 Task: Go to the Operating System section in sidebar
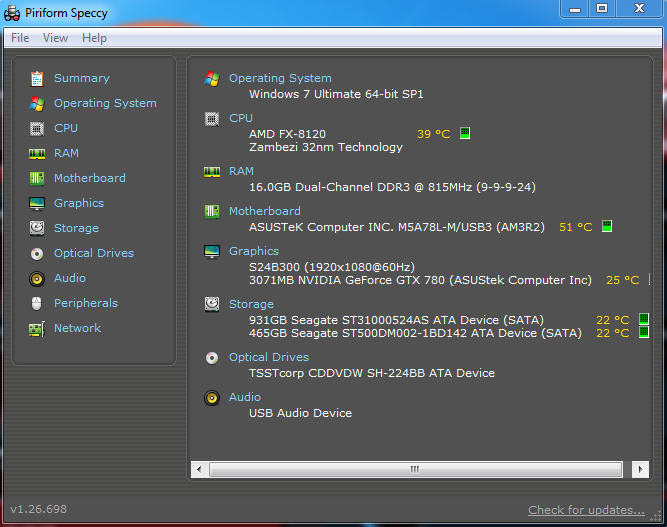click(x=105, y=103)
